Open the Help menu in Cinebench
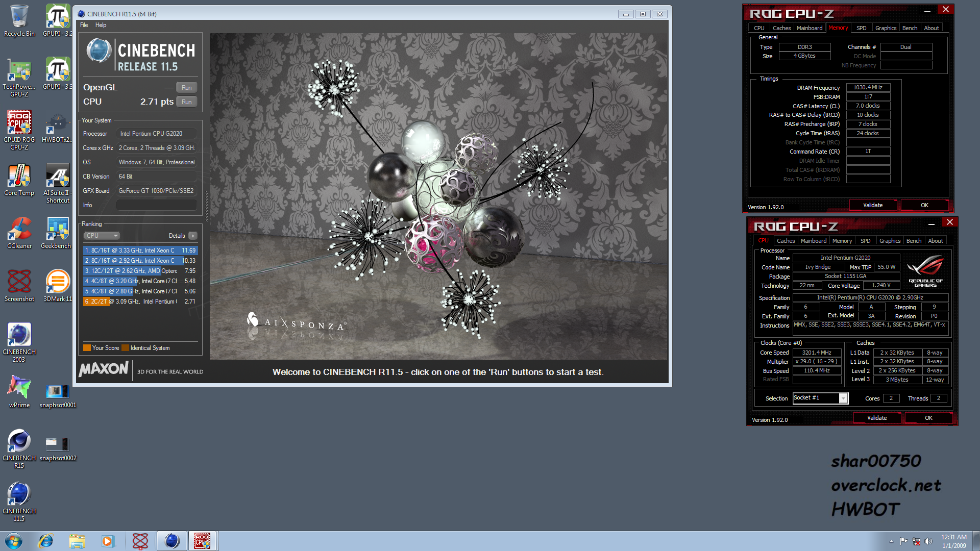Screen dimensions: 980x551 click(x=101, y=25)
